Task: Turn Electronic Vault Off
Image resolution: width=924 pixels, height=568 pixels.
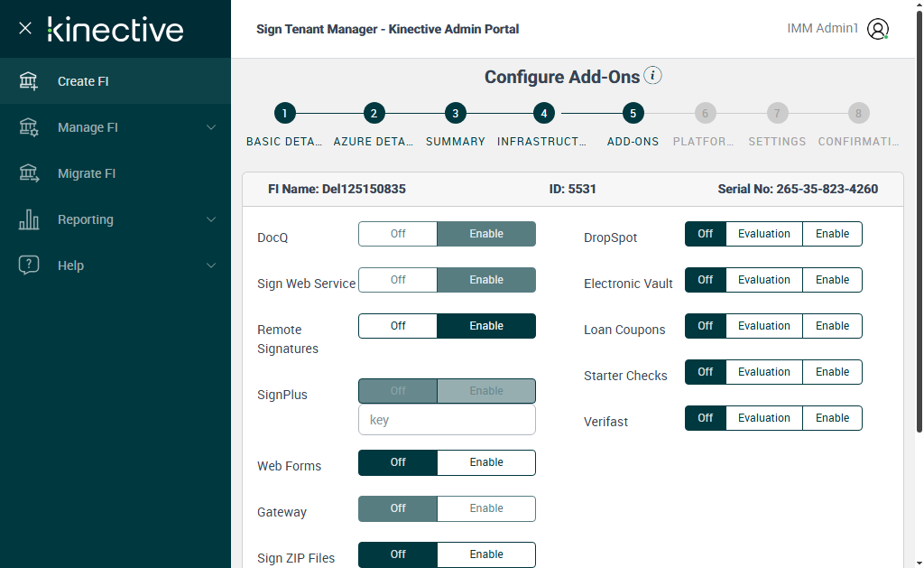Action: (x=706, y=280)
